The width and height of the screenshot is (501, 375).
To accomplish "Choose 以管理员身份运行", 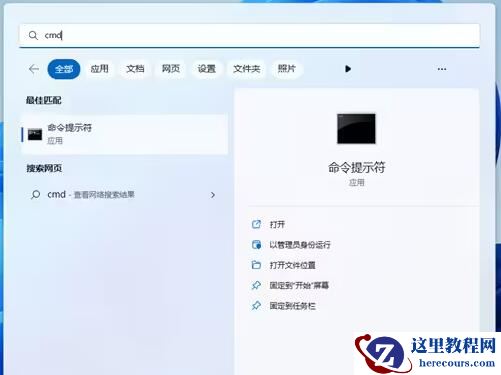I will 300,245.
